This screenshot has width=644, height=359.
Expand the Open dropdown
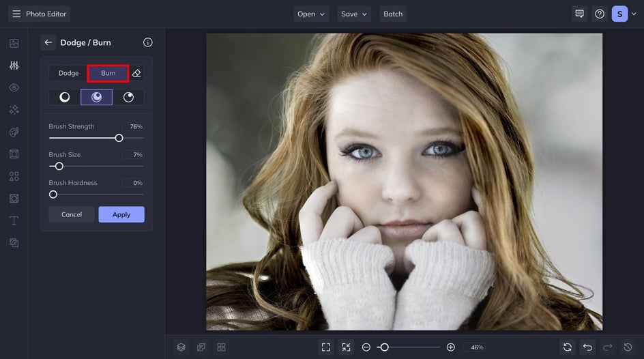[x=311, y=14]
